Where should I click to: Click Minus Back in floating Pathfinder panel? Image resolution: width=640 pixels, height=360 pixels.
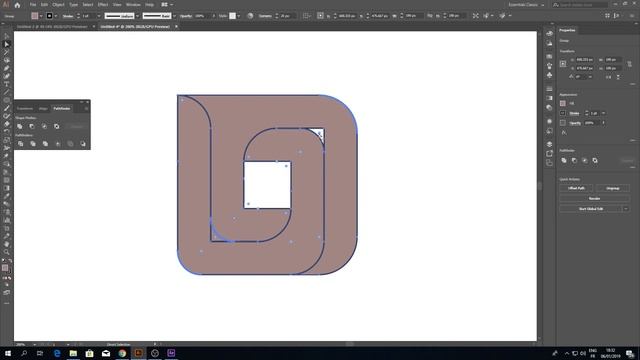point(83,144)
